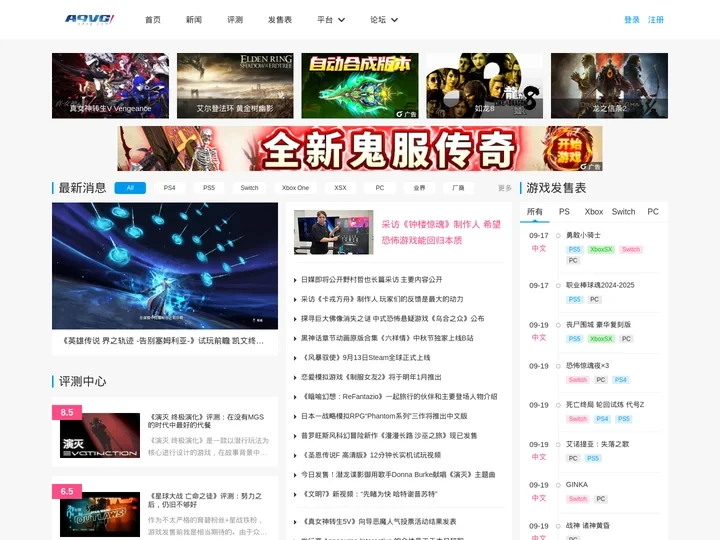
Task: Open release entry 艾诺提亚：失落之歌
Action: point(597,444)
